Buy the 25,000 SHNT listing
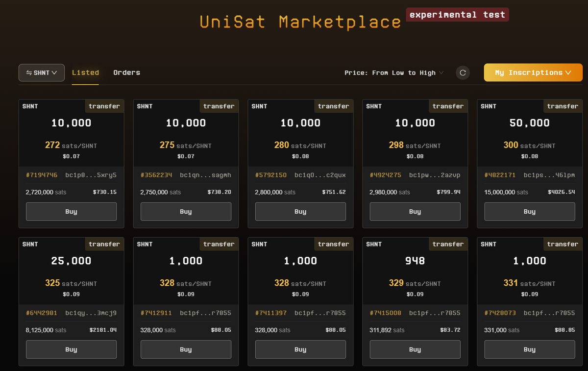The height and width of the screenshot is (371, 588). click(x=71, y=349)
